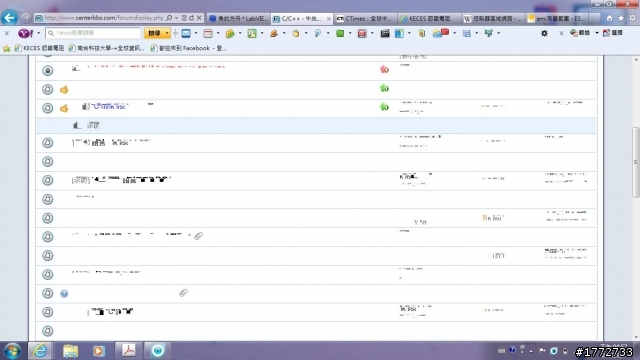Open the Facebook favorites bar link
Screen dimensions: 640x360
point(188,48)
